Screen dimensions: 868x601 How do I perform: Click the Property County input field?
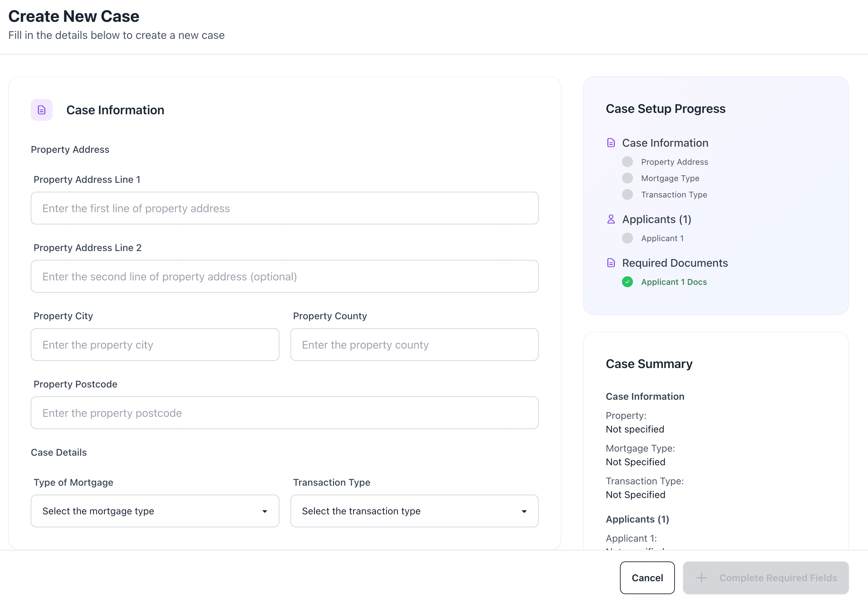(414, 345)
